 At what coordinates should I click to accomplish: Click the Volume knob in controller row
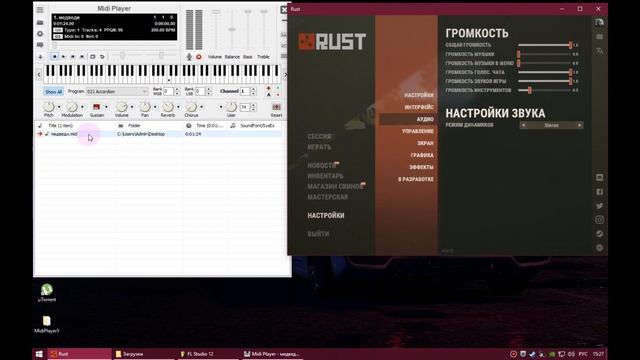[x=122, y=107]
